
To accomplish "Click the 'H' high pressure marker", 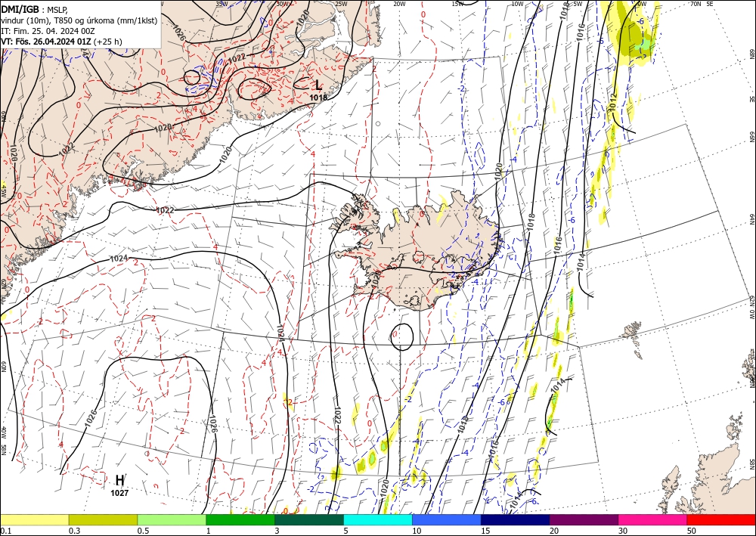I will [119, 480].
